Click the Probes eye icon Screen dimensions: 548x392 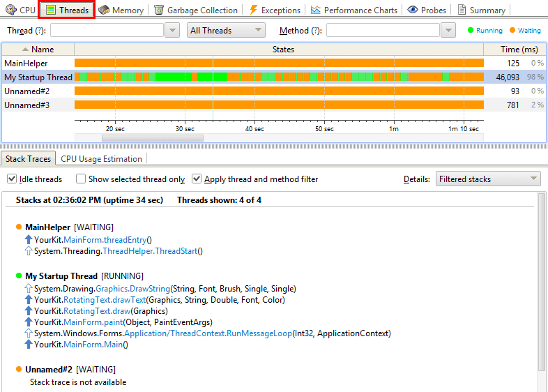click(x=413, y=10)
